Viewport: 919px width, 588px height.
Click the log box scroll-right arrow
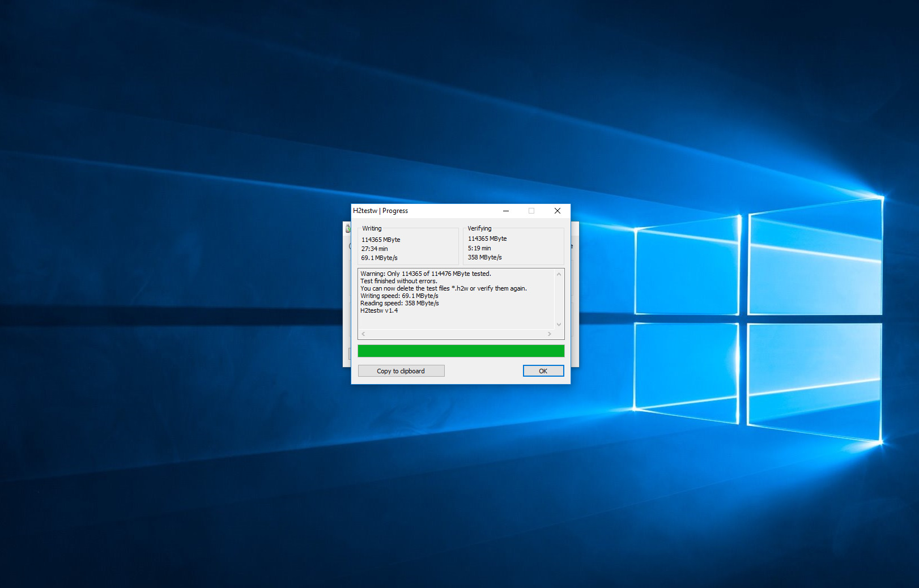point(550,334)
